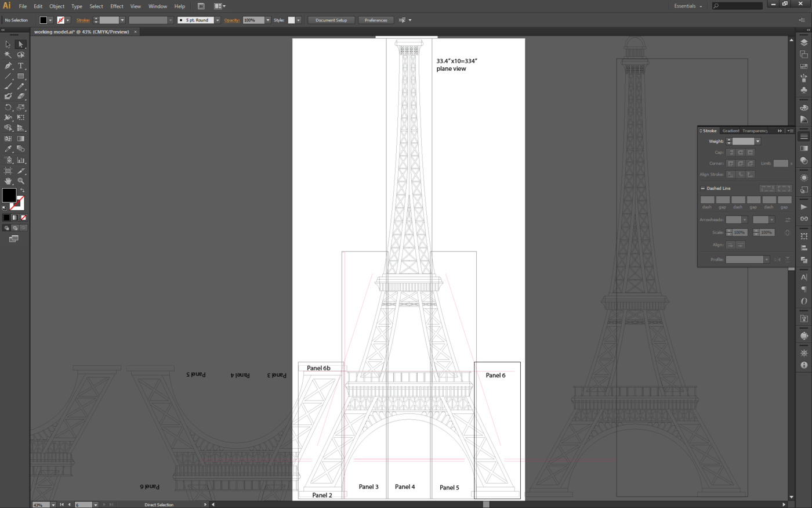Open the stroke Weight dropdown in Stroke panel

coord(757,142)
